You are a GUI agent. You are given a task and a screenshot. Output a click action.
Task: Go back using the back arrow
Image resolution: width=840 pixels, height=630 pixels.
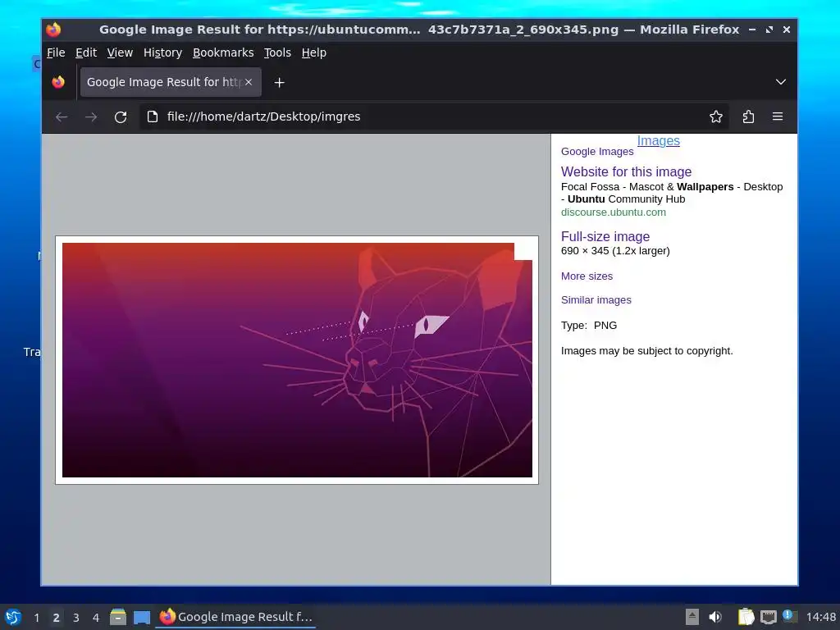tap(61, 116)
